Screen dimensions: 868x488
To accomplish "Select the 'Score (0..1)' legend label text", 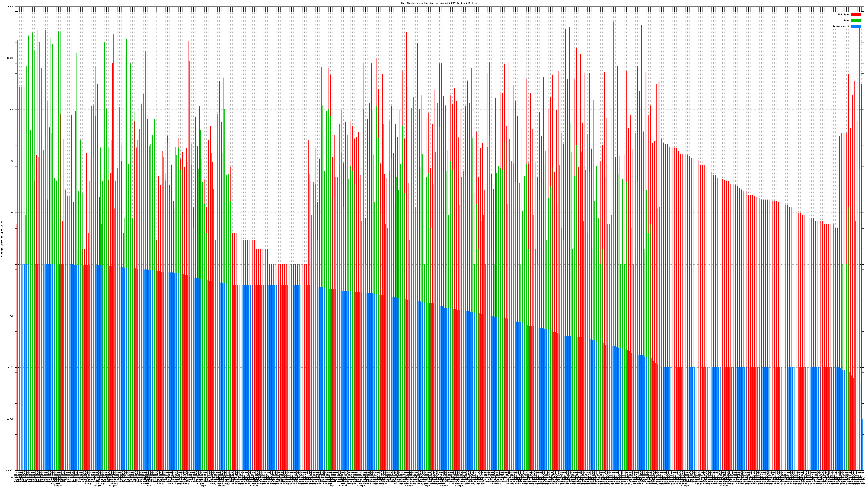I will pyautogui.click(x=841, y=26).
